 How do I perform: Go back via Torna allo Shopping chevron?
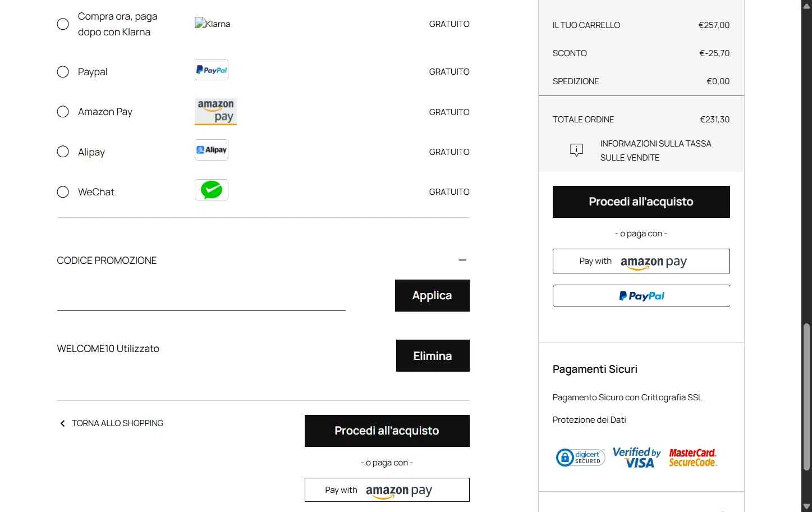(62, 423)
